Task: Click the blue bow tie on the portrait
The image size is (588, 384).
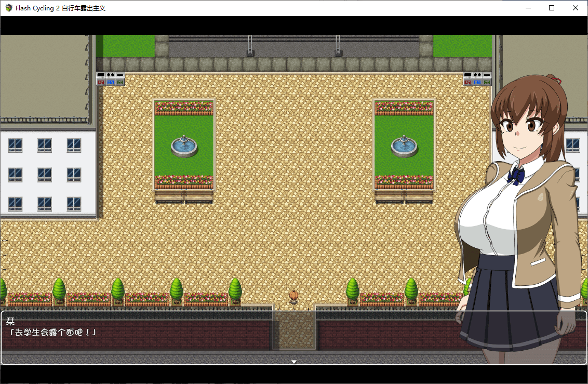Action: pos(516,176)
